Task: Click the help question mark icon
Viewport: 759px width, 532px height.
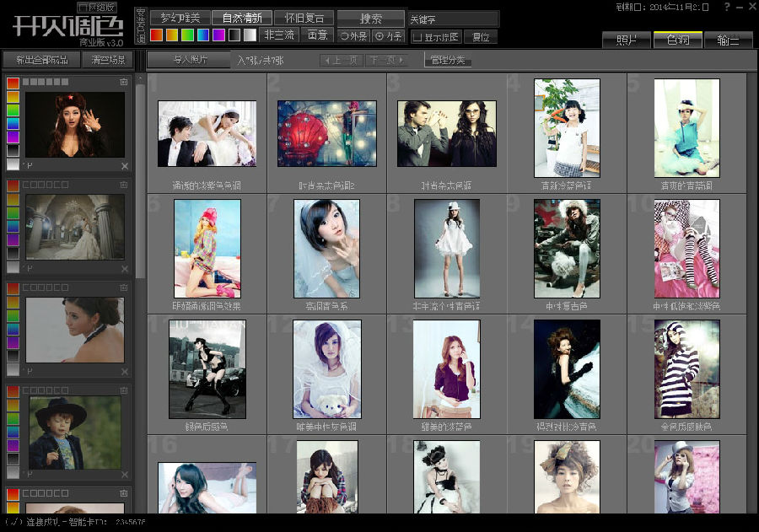Action: (x=726, y=8)
